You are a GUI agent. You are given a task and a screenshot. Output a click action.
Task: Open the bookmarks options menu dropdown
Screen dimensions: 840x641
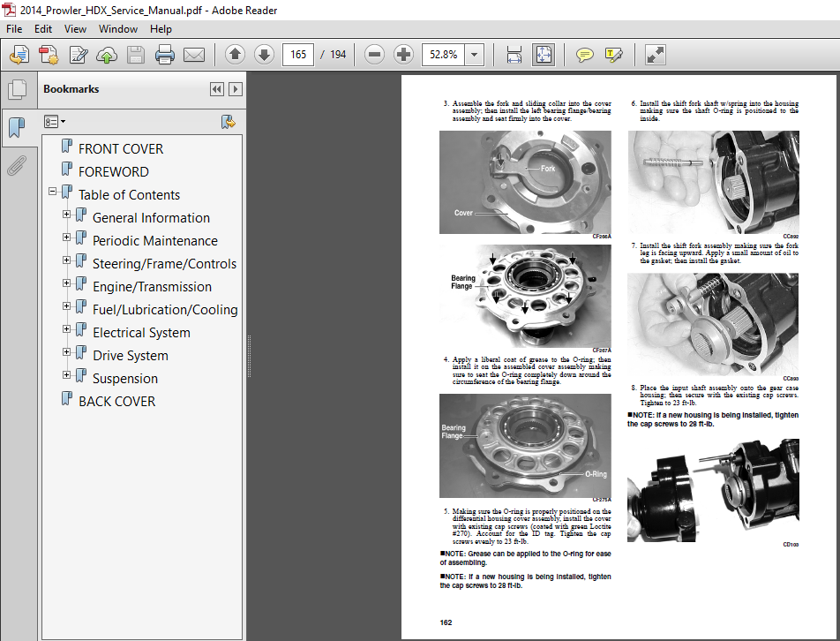(x=54, y=122)
